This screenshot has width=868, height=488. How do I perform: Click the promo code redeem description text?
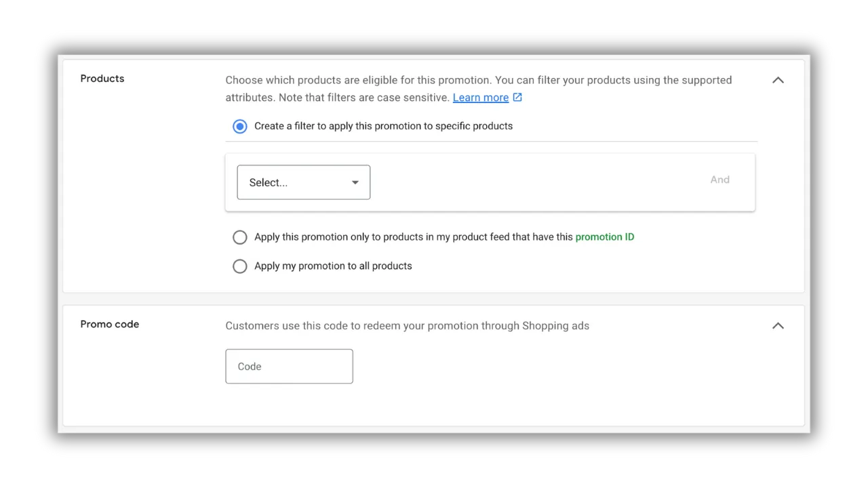(x=408, y=326)
